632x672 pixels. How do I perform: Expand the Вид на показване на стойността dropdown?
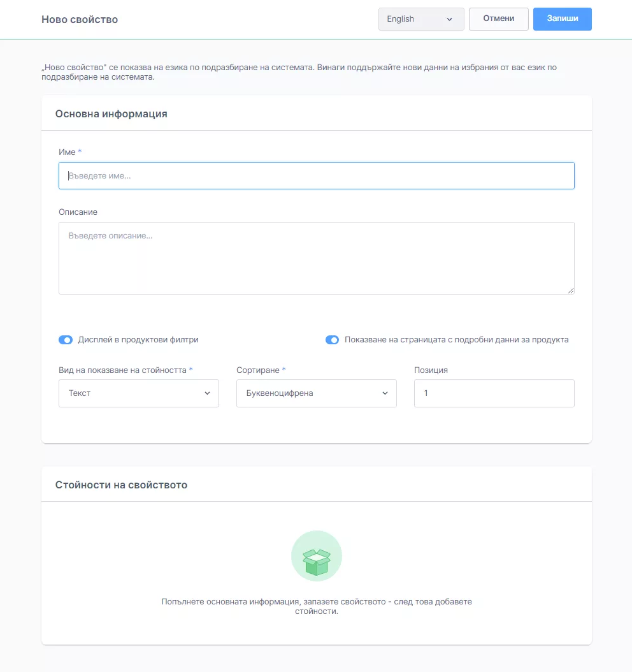[x=138, y=393]
